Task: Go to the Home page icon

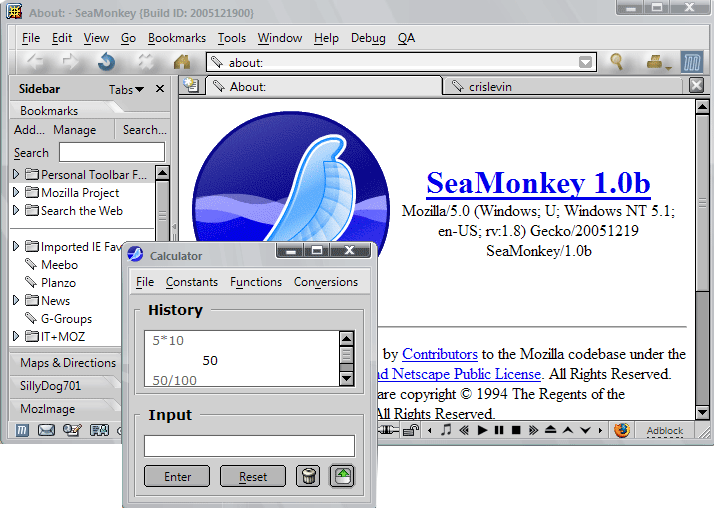Action: coord(182,62)
